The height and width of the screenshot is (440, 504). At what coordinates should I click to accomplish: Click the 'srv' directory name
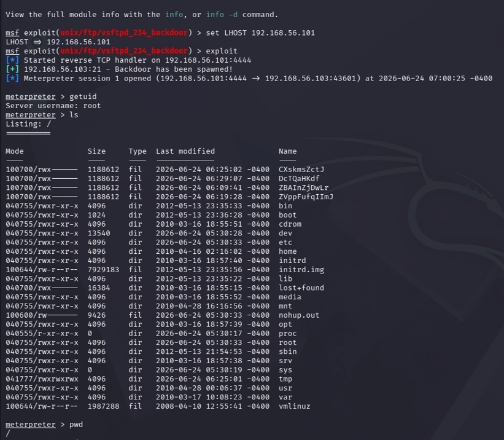tap(285, 361)
